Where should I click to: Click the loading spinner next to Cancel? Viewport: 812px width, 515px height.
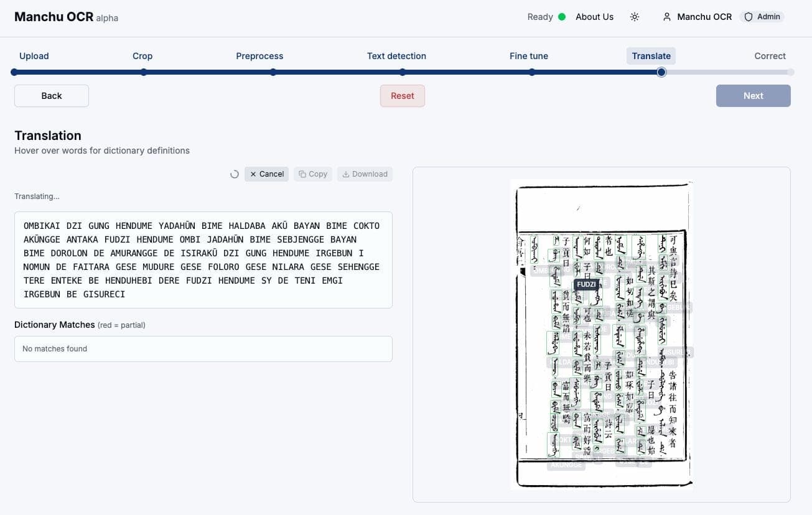235,174
